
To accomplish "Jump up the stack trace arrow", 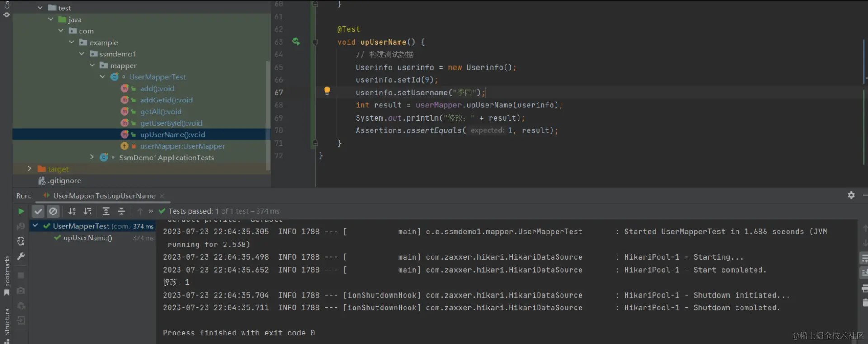I will click(x=865, y=228).
